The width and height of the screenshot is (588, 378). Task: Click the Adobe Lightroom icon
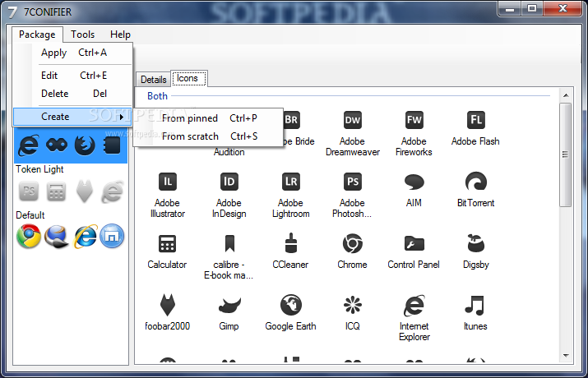click(291, 182)
